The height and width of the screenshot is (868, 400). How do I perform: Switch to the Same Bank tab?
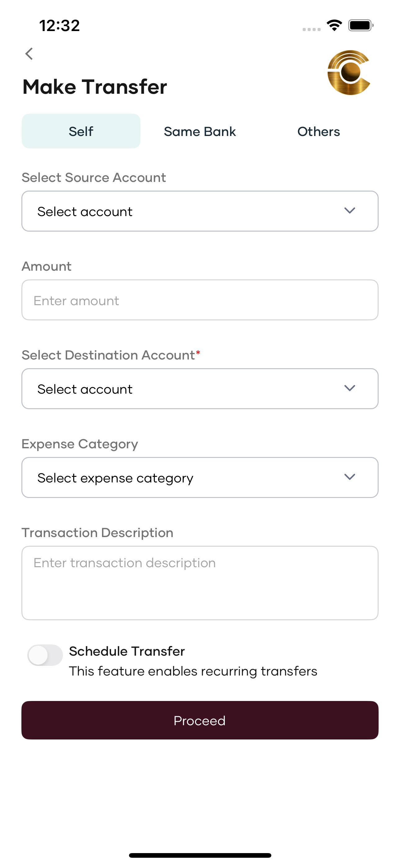click(200, 131)
